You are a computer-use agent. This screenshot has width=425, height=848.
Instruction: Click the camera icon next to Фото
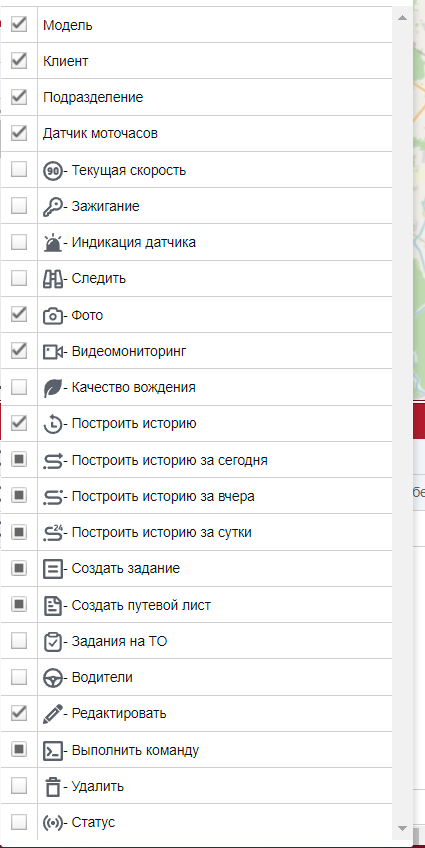(x=53, y=315)
